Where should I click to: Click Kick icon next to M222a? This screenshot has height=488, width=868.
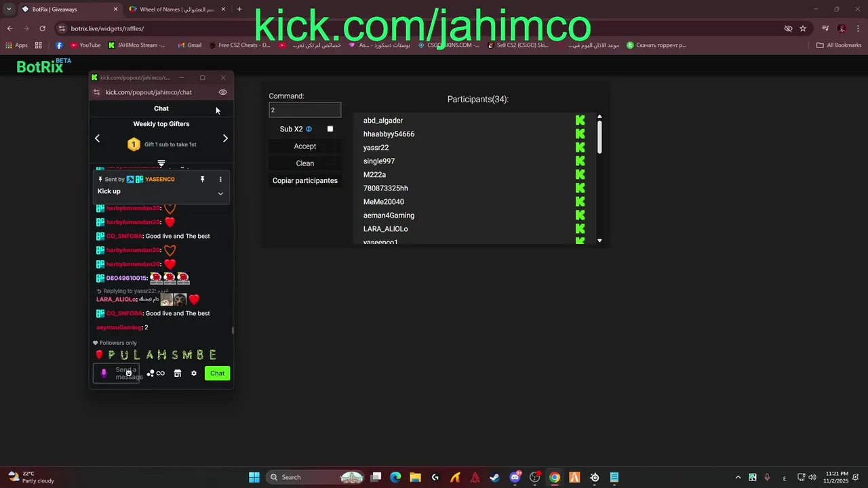pyautogui.click(x=580, y=175)
